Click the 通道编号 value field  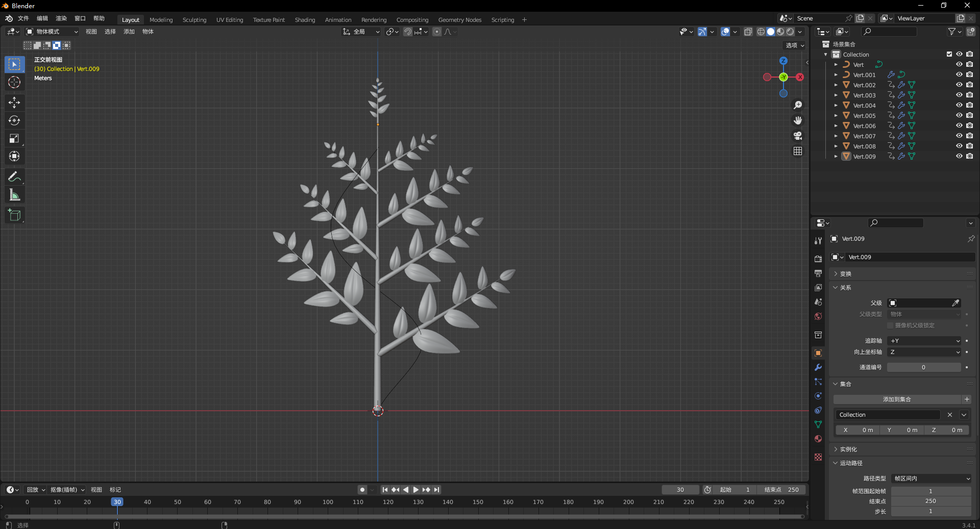click(923, 367)
